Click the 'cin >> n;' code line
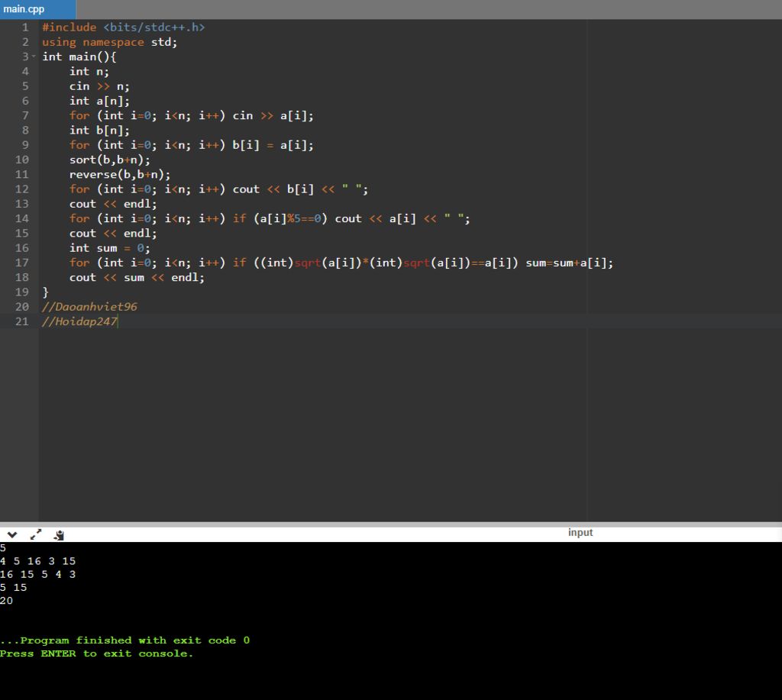Image resolution: width=782 pixels, height=700 pixels. (x=99, y=86)
